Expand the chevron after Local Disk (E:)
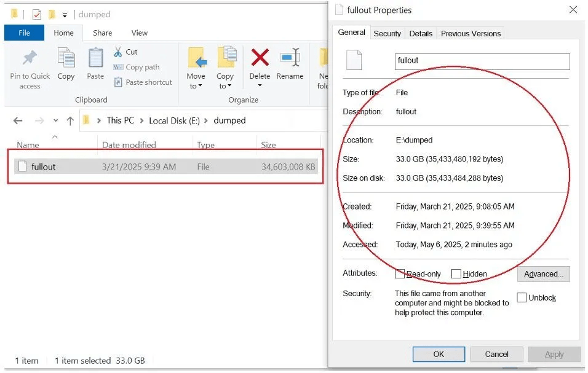588x373 pixels. [x=205, y=120]
